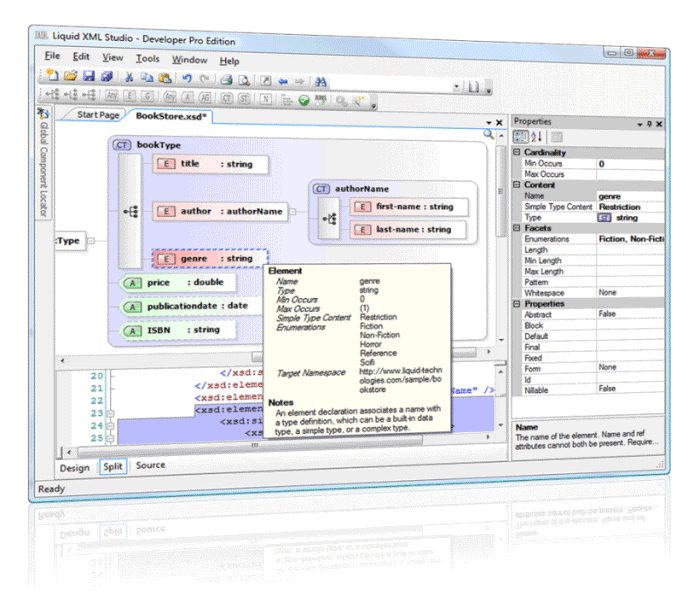The image size is (682, 600).
Task: Click the blue Navigate Back arrow
Action: 283,81
